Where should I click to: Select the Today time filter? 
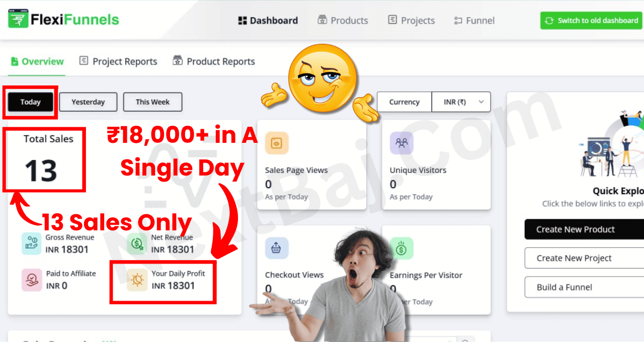(x=30, y=102)
